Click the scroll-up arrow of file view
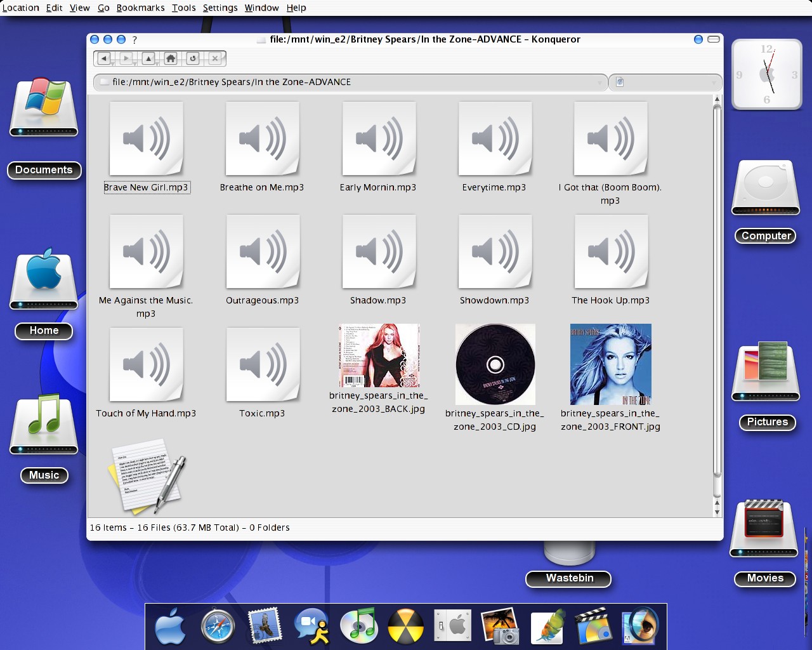 click(x=717, y=99)
